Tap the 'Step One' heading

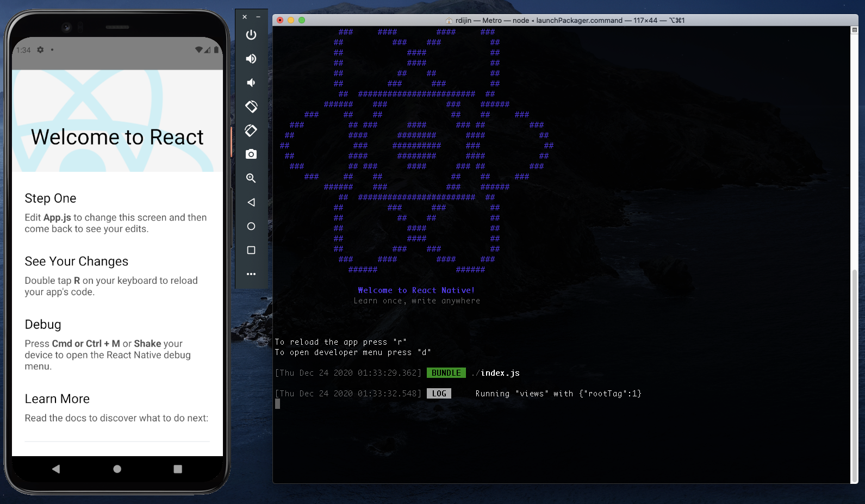click(51, 198)
